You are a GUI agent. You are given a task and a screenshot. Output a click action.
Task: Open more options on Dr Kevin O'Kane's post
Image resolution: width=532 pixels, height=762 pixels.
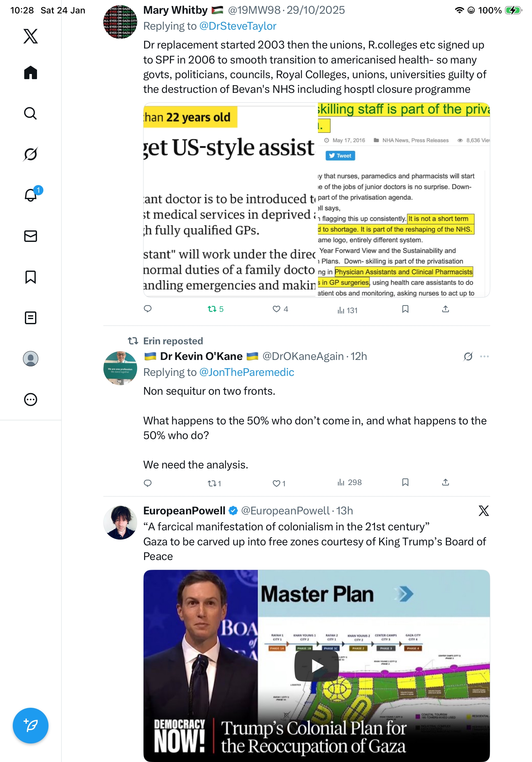click(484, 356)
